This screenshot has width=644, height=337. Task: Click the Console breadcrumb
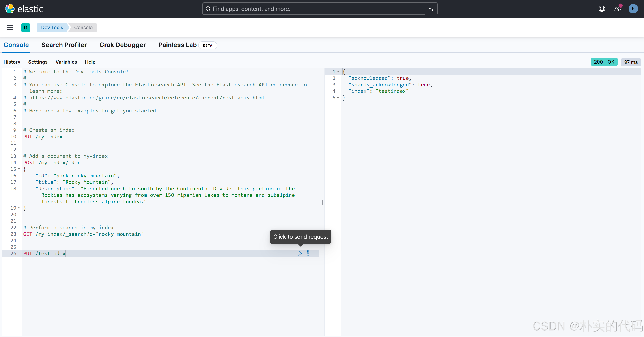(x=83, y=28)
